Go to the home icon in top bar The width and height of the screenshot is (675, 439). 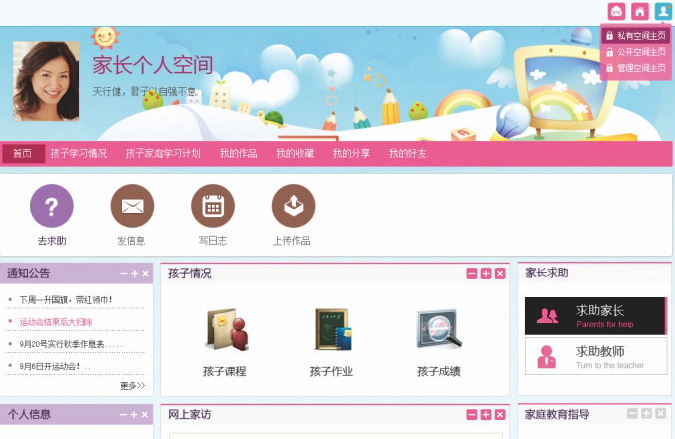[x=640, y=11]
